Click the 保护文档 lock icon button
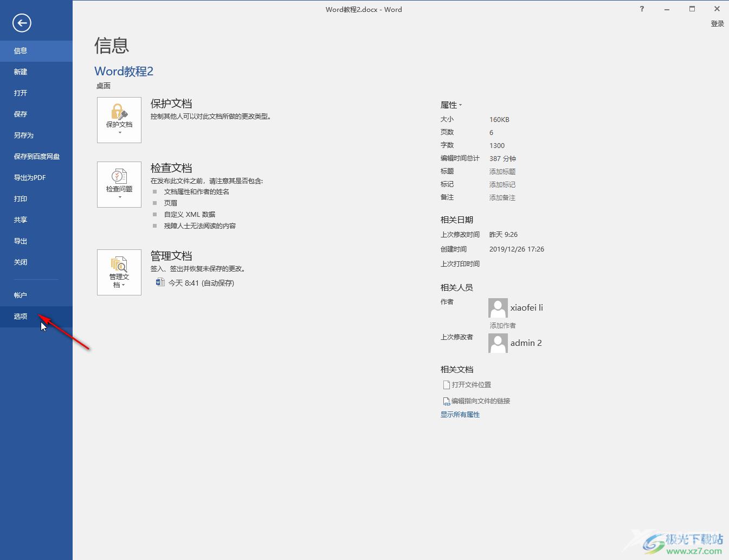Image resolution: width=729 pixels, height=560 pixels. (119, 120)
